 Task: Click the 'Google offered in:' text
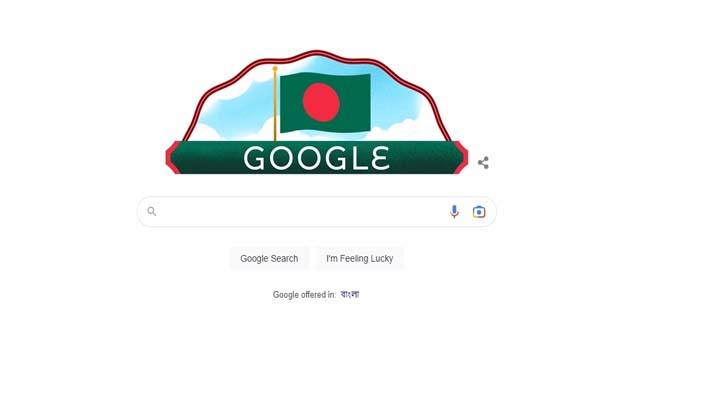304,295
